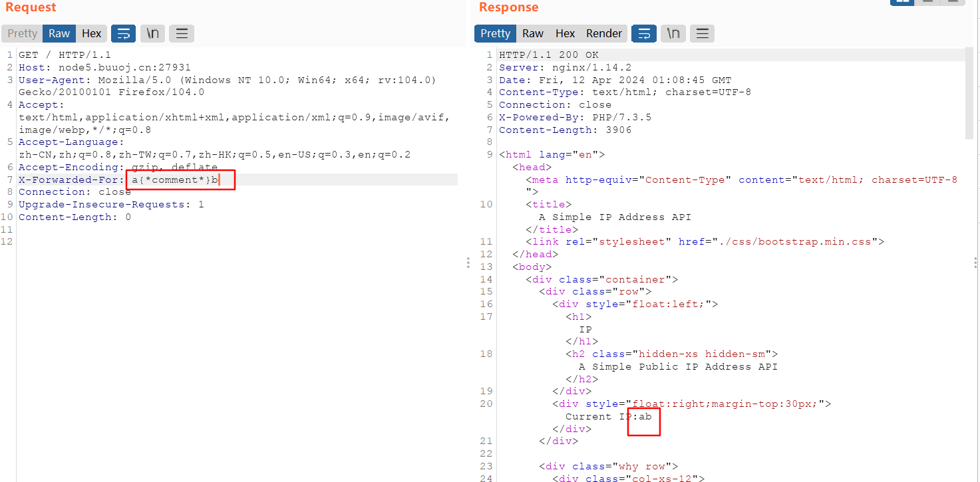Toggle non-printable \n display in Response panel
980x482 pixels.
point(673,33)
